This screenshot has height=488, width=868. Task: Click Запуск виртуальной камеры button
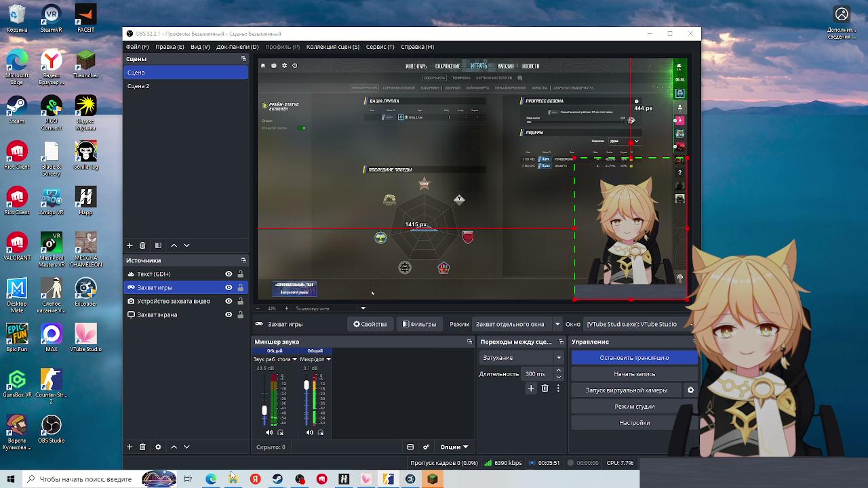pos(627,390)
